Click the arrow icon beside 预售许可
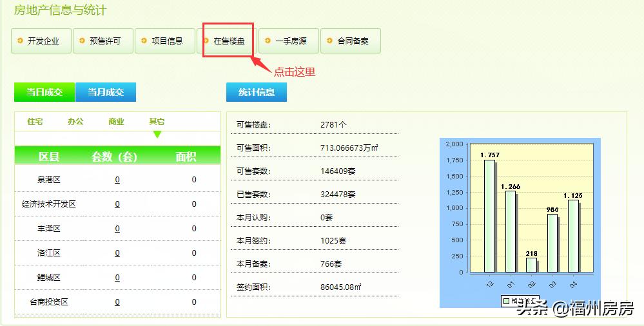 click(82, 41)
